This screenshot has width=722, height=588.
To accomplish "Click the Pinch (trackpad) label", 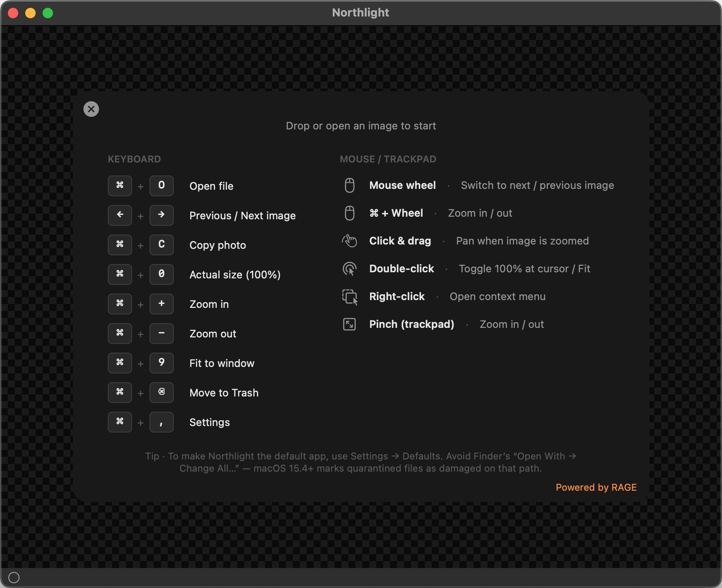I will pos(412,324).
